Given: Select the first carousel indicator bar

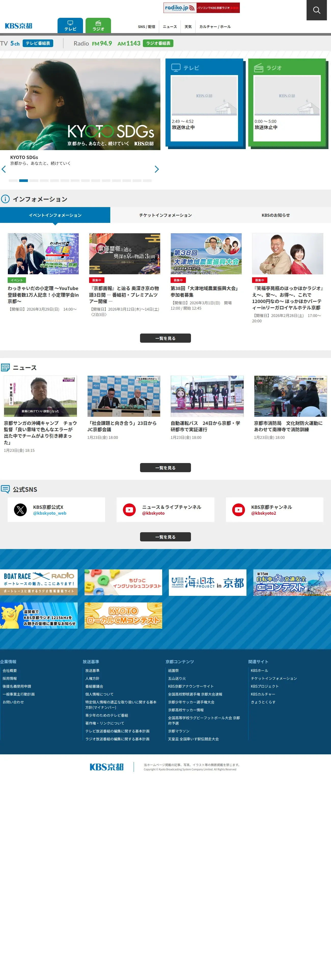Looking at the screenshot, I should pos(13,180).
